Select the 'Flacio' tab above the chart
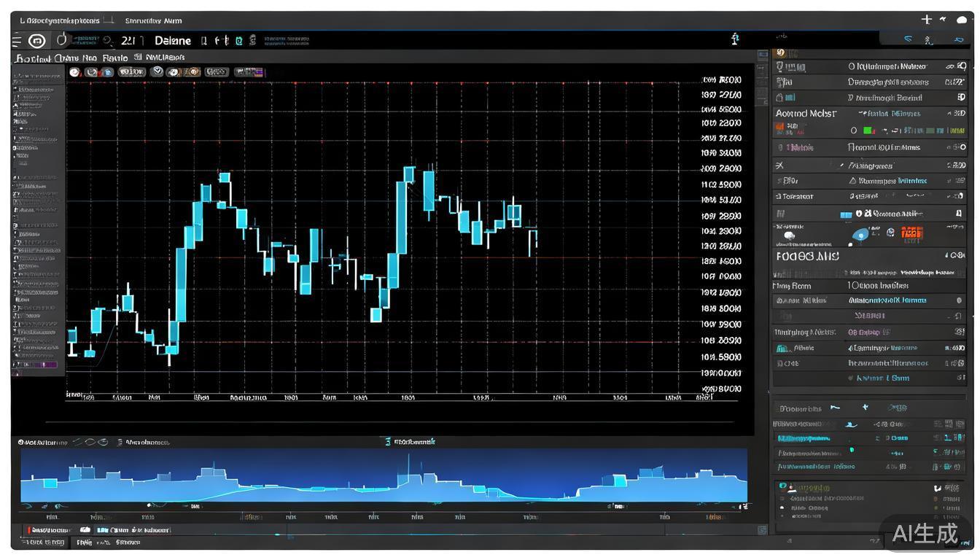Image resolution: width=980 pixels, height=560 pixels. click(x=115, y=58)
